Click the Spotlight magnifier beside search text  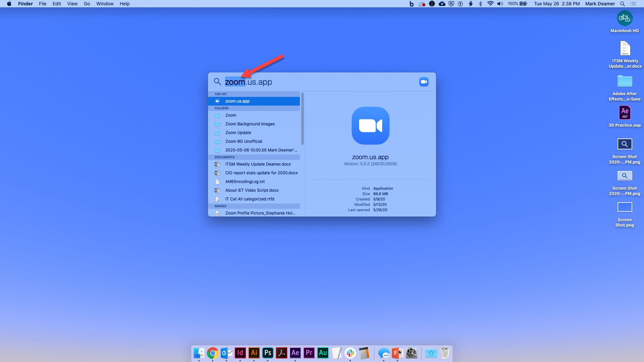[217, 82]
